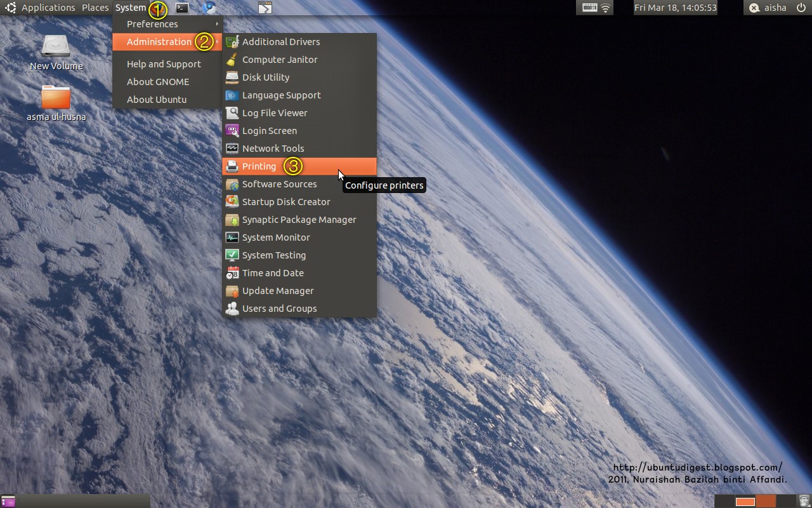The width and height of the screenshot is (812, 508).
Task: Click Printing to configure printers
Action: [x=299, y=166]
